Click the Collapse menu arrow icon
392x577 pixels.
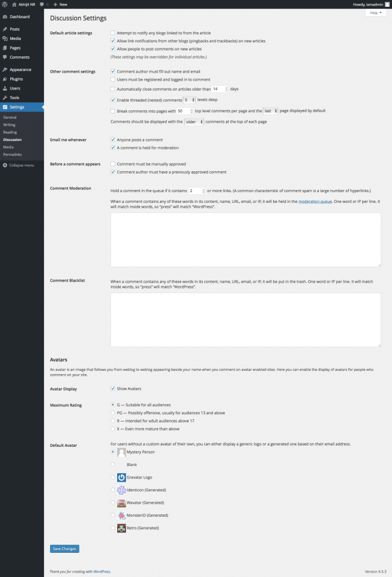coord(5,165)
